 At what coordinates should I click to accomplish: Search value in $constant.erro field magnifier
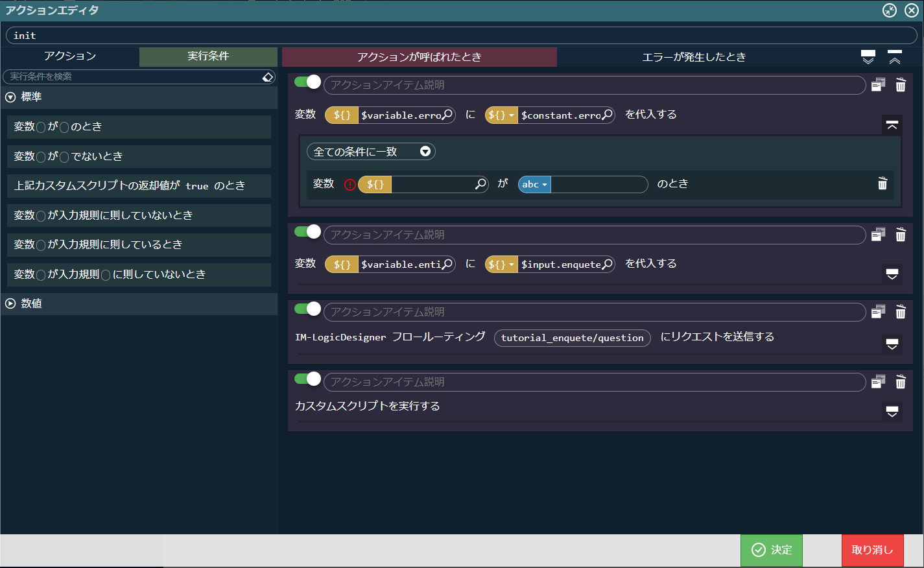coord(607,115)
